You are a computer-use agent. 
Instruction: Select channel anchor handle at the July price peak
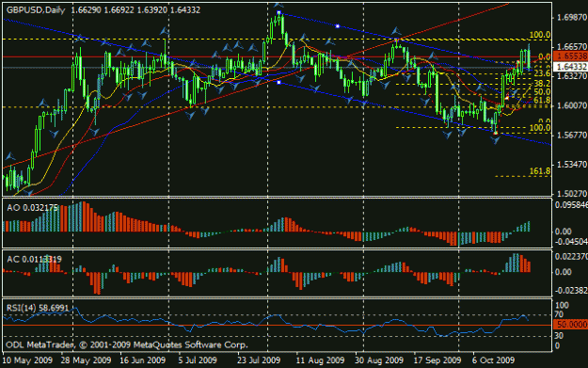278,13
